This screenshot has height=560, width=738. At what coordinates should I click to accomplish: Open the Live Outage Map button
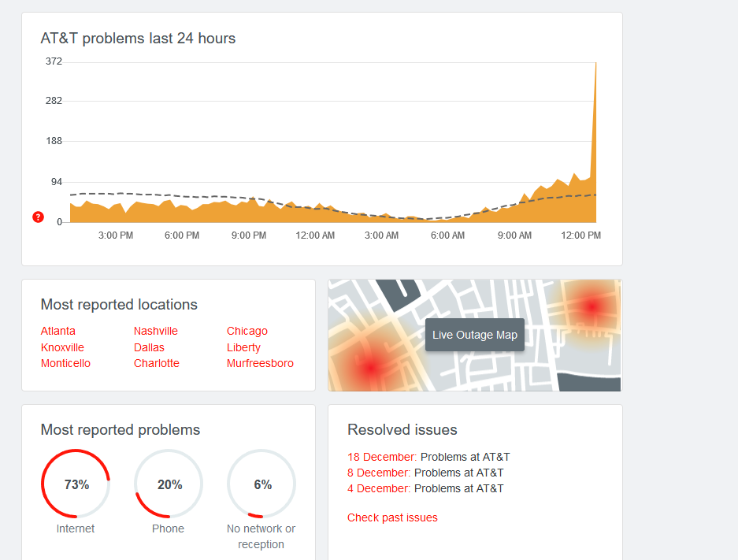point(474,335)
